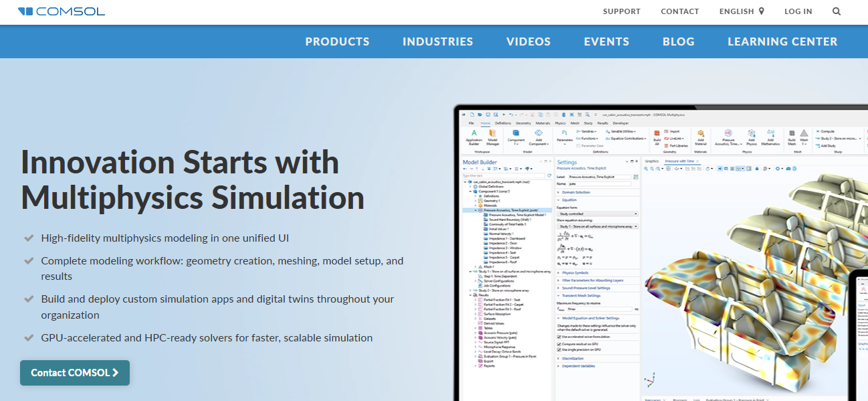Click the SUPPORT link in header
The image size is (868, 401).
621,11
